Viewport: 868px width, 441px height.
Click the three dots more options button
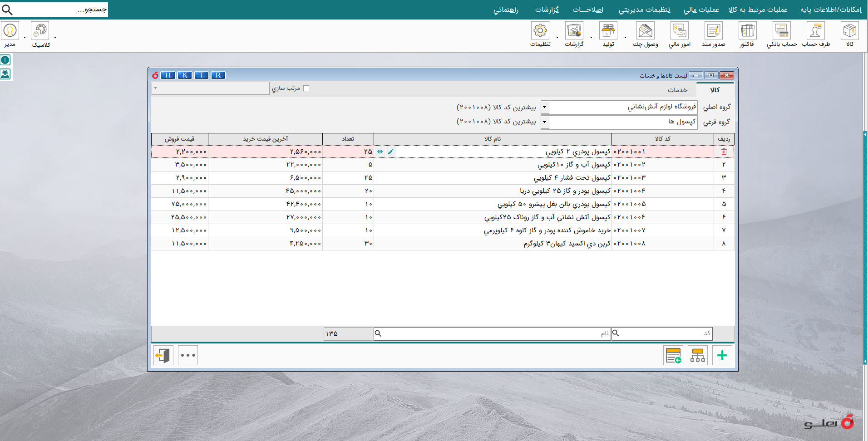(188, 356)
